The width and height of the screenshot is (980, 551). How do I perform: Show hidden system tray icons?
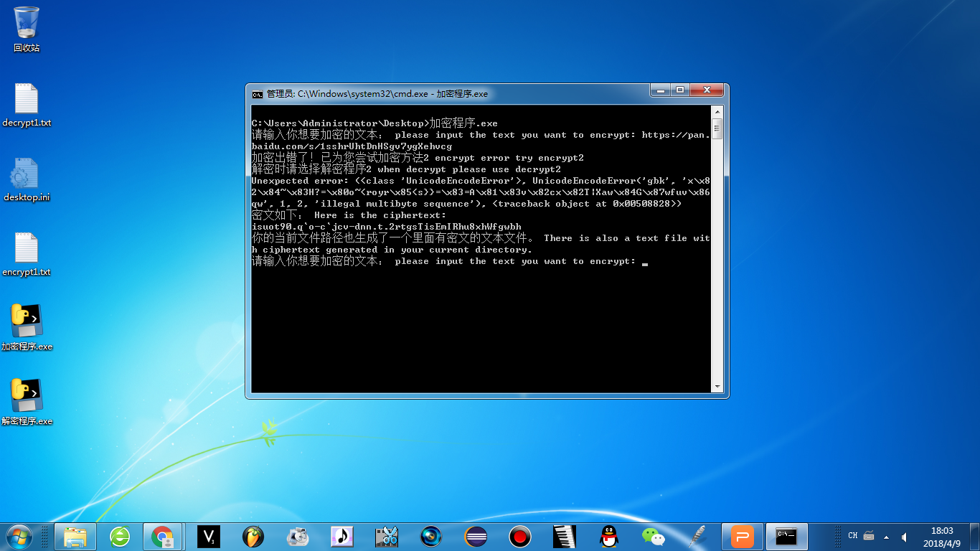887,537
